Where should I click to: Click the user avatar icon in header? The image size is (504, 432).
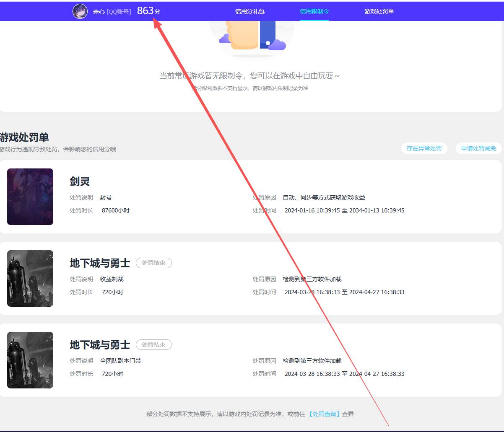click(x=80, y=11)
